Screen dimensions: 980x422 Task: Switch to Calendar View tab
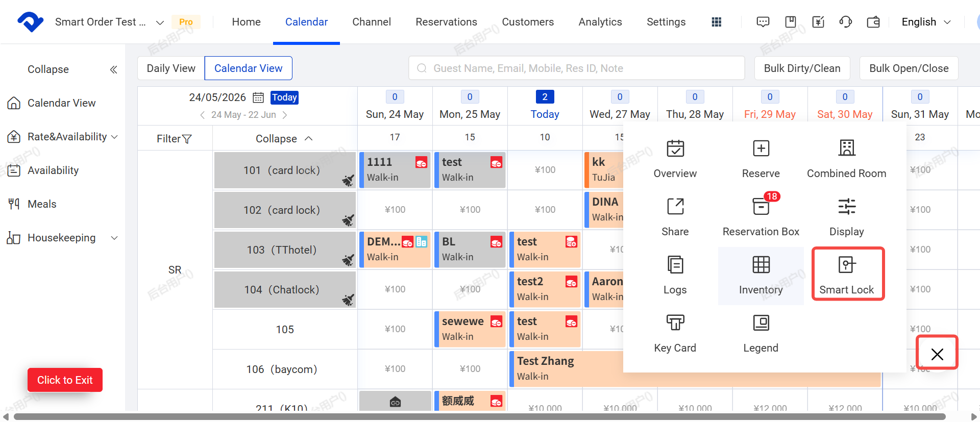point(248,68)
